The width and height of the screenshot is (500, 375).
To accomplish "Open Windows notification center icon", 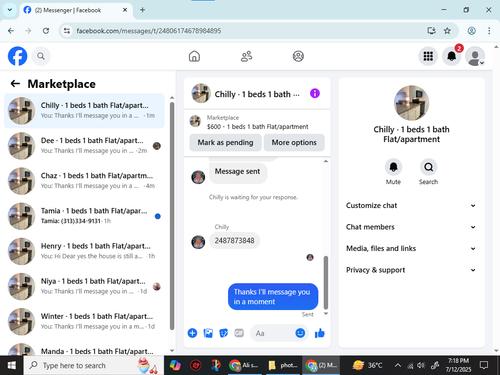I will tap(484, 365).
